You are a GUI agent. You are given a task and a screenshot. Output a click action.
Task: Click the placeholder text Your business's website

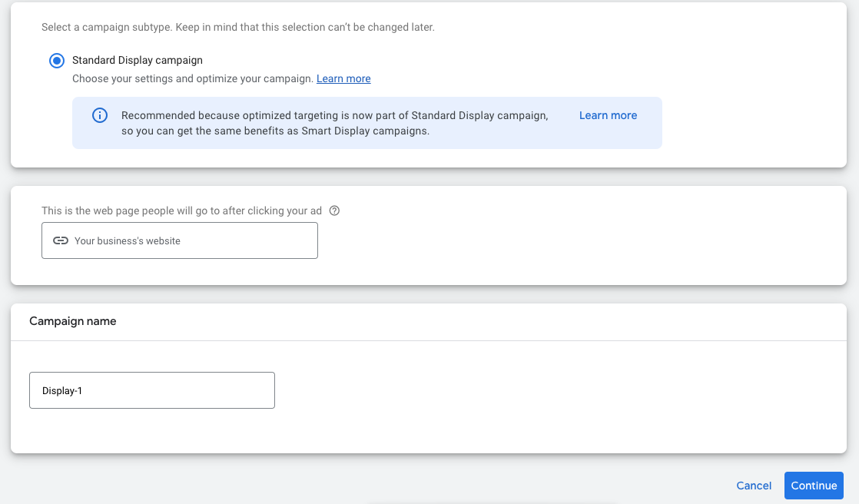(x=128, y=240)
